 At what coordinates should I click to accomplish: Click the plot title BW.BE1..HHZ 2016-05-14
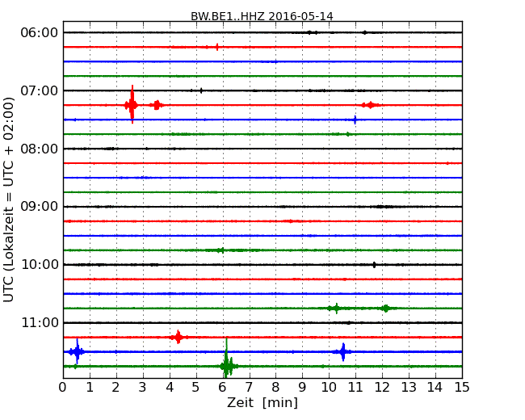pos(262,16)
